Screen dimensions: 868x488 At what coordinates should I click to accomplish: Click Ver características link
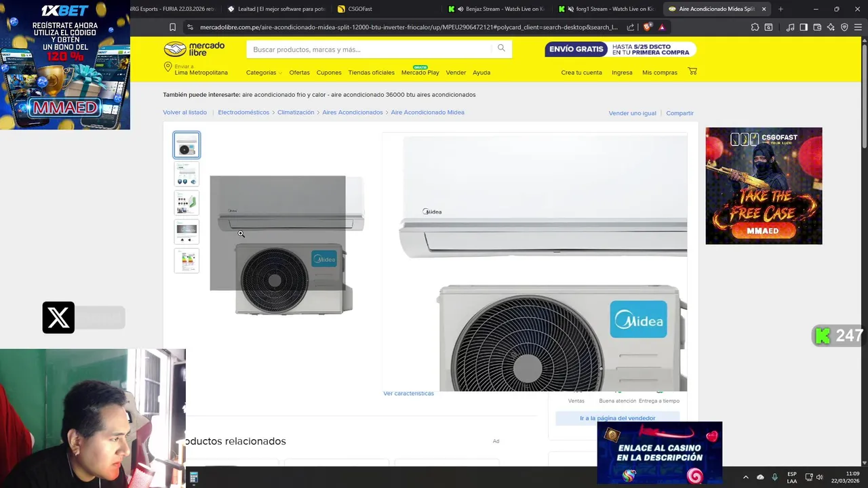coord(408,393)
